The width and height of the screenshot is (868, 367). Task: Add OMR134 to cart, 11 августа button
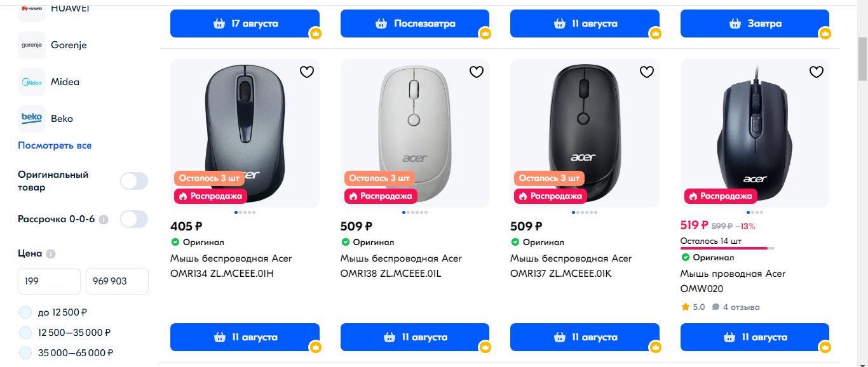245,337
